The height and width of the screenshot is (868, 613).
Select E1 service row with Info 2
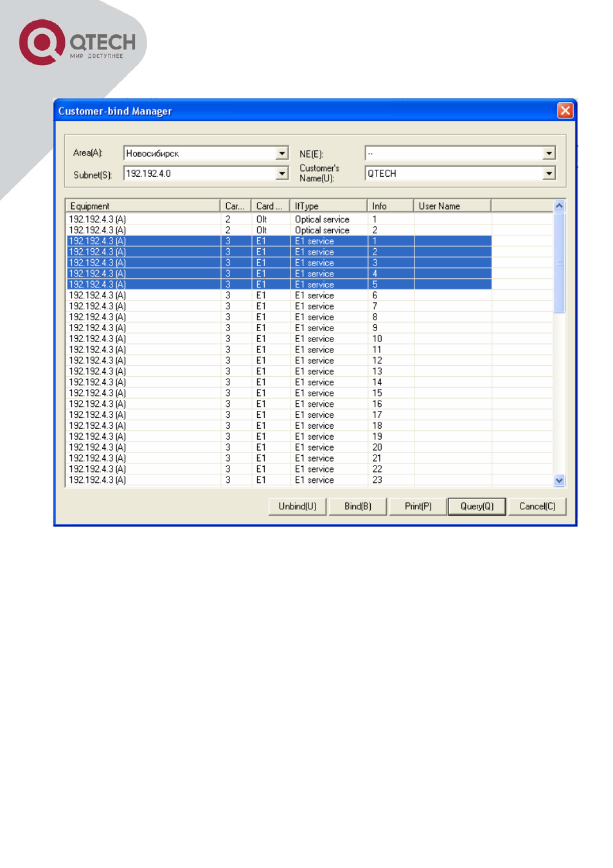tap(279, 252)
